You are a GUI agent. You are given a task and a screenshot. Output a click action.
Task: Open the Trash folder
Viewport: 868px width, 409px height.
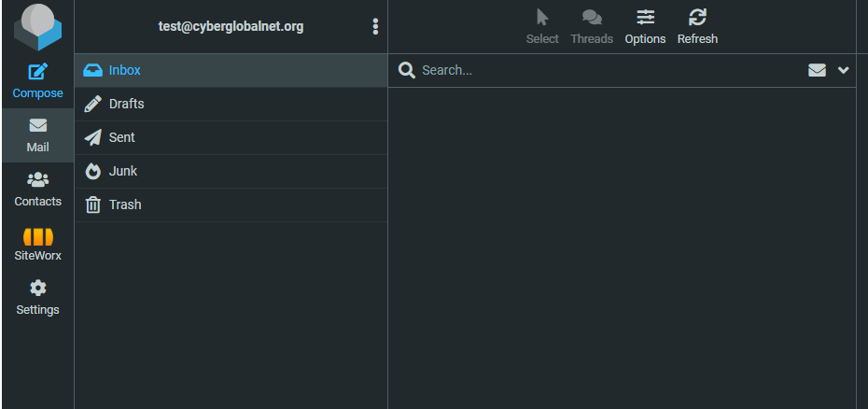click(x=231, y=205)
